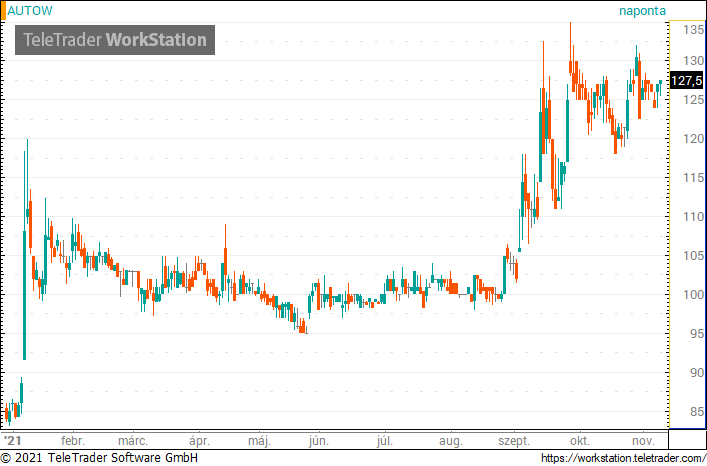Click the 120 price axis label
The image size is (707, 466).
pos(693,139)
